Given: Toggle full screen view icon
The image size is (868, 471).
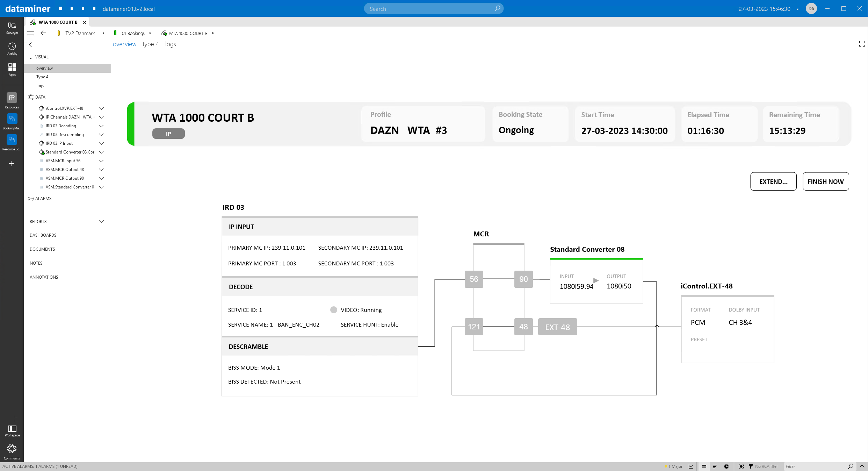Looking at the screenshot, I should click(x=862, y=44).
